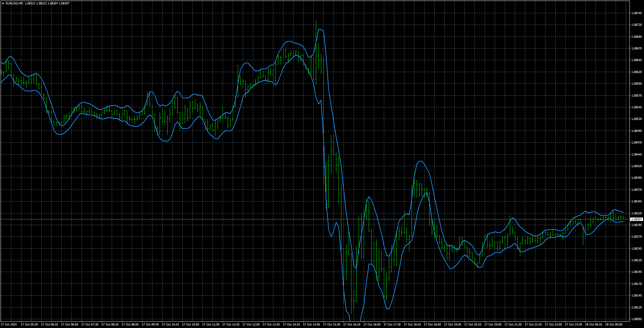Click the 17 Oct 16:10 time label
This screenshot has height=328, width=644.
click(352, 325)
